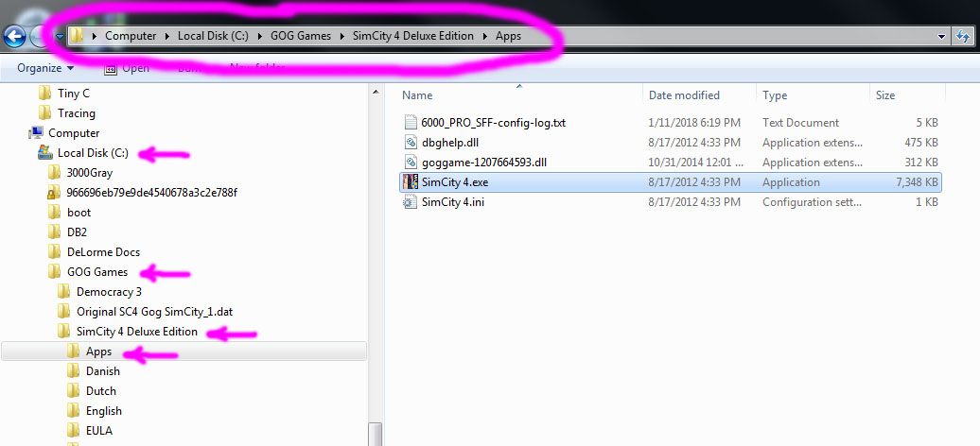Expand arrow after SimCity 4 Deluxe Edition breadcrumb
Viewport: 980px width, 446px height.
pyautogui.click(x=484, y=36)
